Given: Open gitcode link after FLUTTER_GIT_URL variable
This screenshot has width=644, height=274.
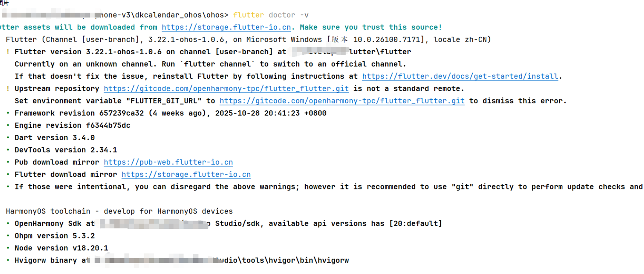Looking at the screenshot, I should pos(342,101).
